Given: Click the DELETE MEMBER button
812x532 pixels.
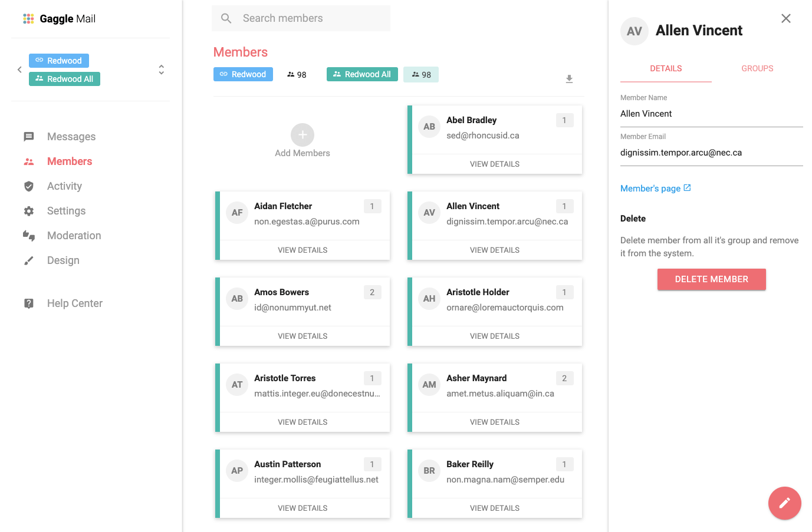Looking at the screenshot, I should [711, 279].
